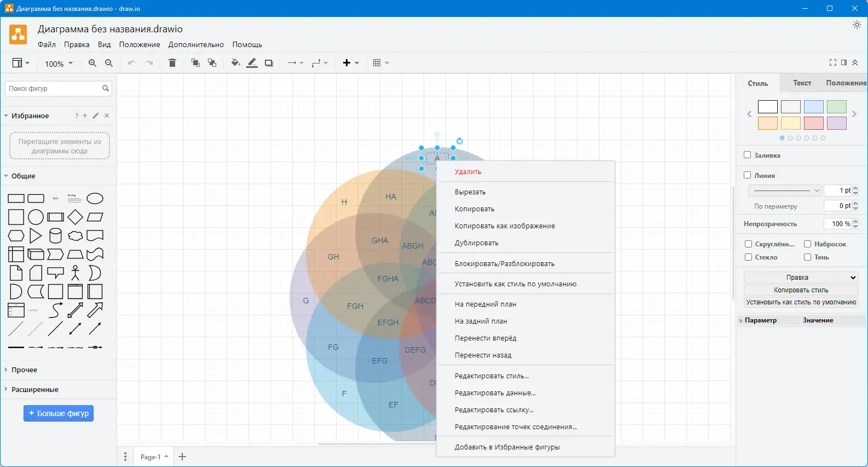Open the table dropdown in toolbar
This screenshot has width=868, height=467.
[380, 63]
